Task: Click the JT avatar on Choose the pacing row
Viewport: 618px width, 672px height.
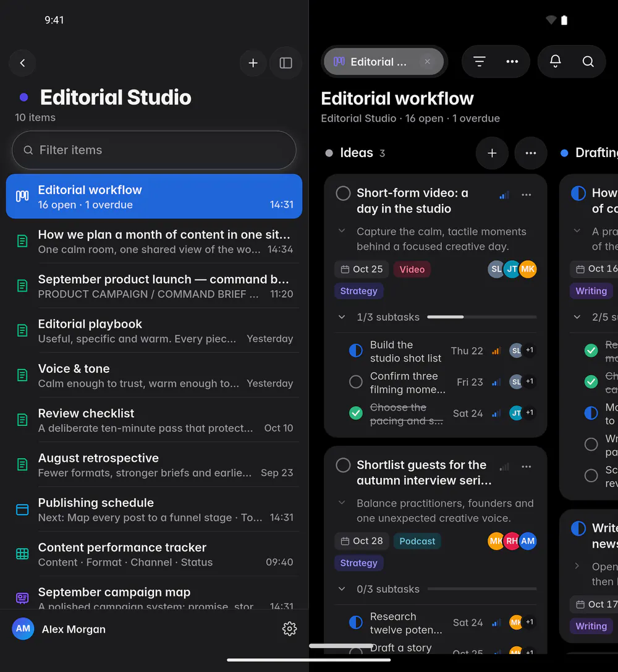Action: click(516, 413)
